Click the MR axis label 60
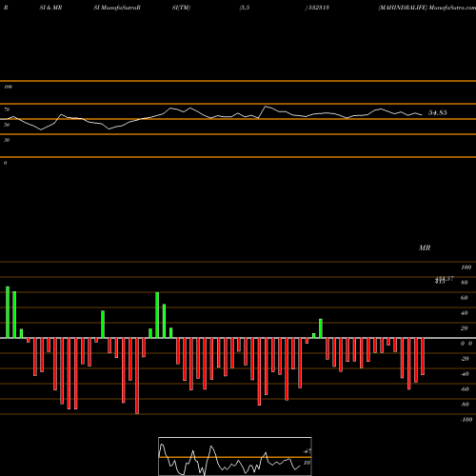Screen dimensions: 476x476 click(464, 298)
